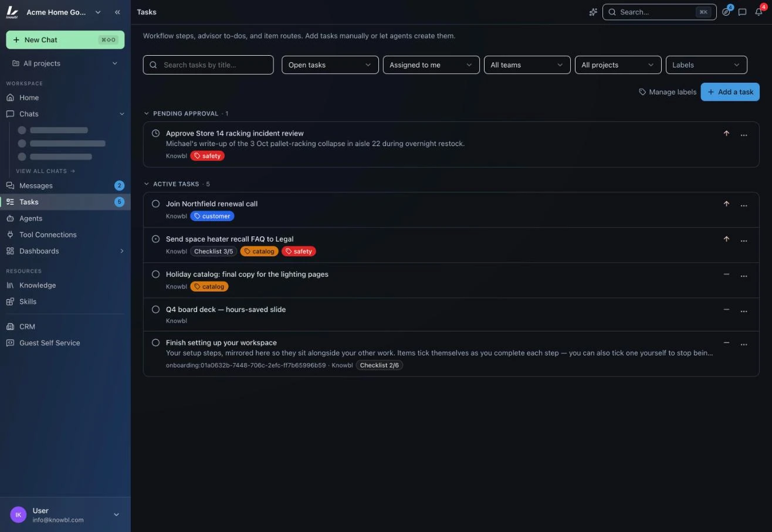Image resolution: width=772 pixels, height=532 pixels.
Task: Mark Join Northfield renewal call as complete
Action: coord(155,204)
